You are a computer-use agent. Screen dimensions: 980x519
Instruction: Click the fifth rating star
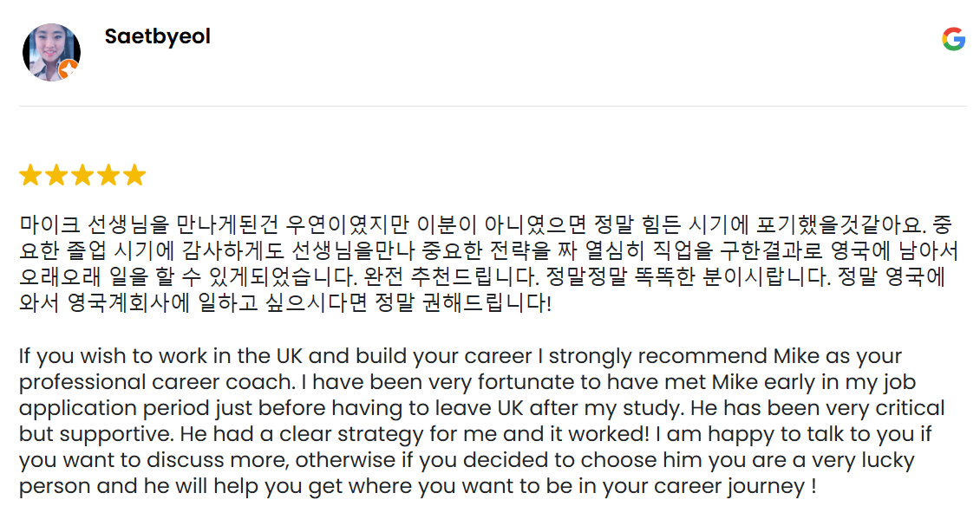pyautogui.click(x=134, y=176)
